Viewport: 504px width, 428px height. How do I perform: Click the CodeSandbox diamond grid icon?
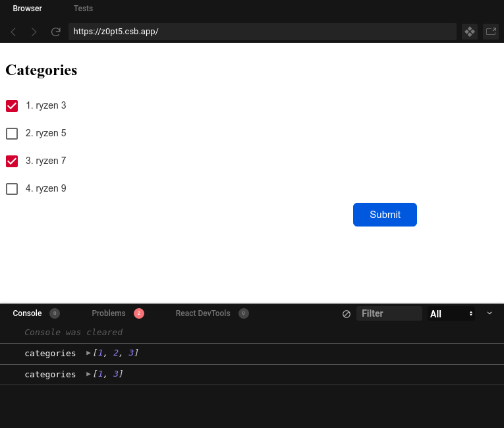click(470, 32)
